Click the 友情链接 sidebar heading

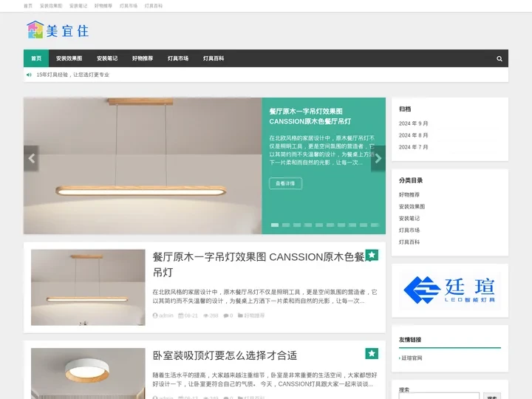pos(410,340)
